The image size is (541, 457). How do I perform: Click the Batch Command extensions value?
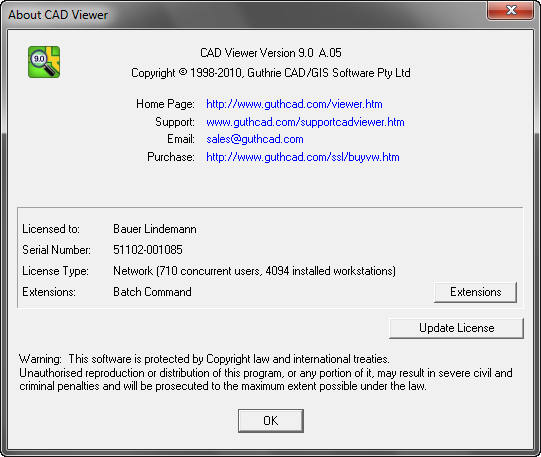(152, 292)
